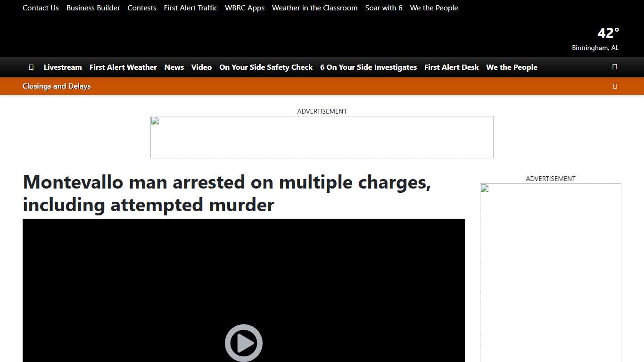This screenshot has width=644, height=362.
Task: Select the Livestream menu item
Action: [63, 67]
